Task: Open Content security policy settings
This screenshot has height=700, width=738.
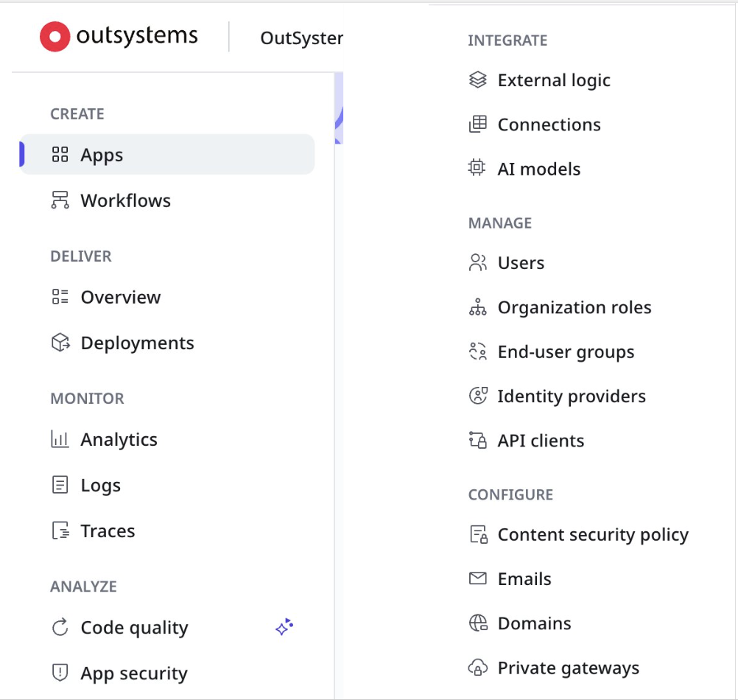Action: pos(592,535)
